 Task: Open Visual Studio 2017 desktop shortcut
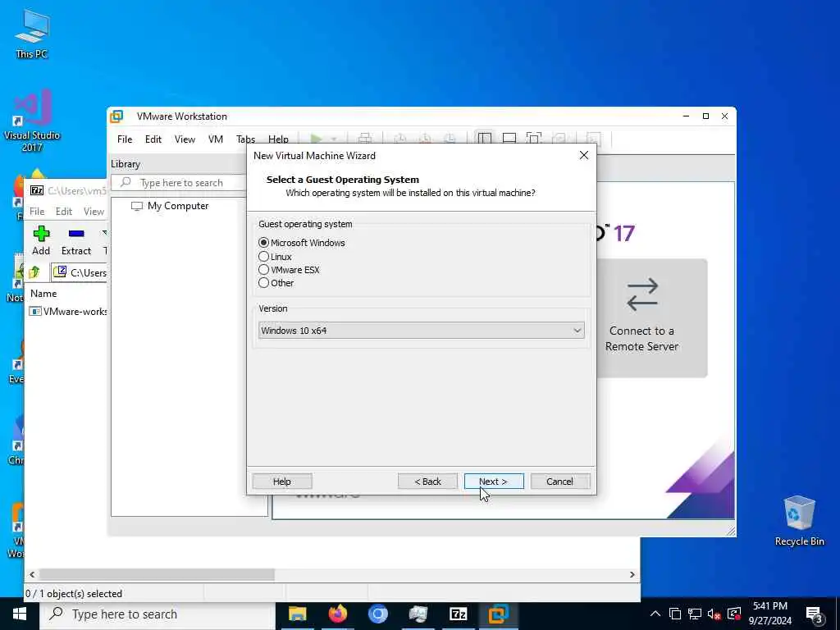(32, 121)
